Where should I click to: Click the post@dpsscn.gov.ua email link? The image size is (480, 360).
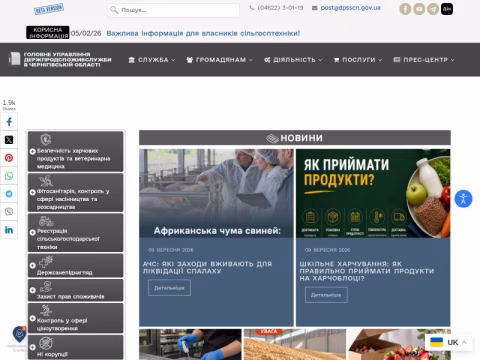click(350, 8)
